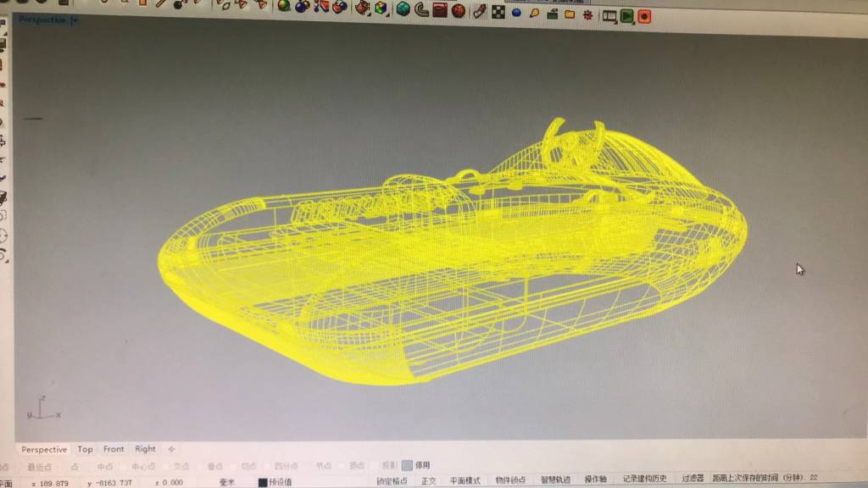The height and width of the screenshot is (488, 868).
Task: Toggle 正交 ortho mode
Action: pyautogui.click(x=428, y=481)
